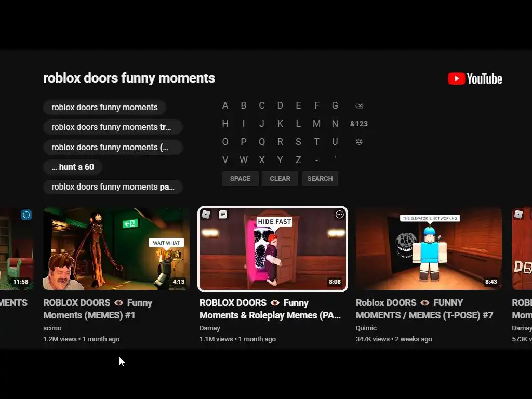The image size is (532, 399).
Task: Select letter V on the keyboard
Action: [225, 160]
